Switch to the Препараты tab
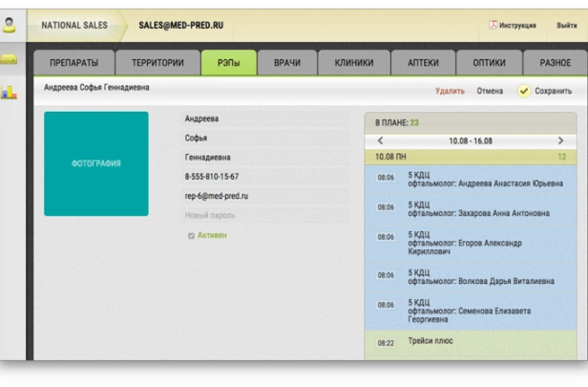The image size is (588, 387). 74,63
